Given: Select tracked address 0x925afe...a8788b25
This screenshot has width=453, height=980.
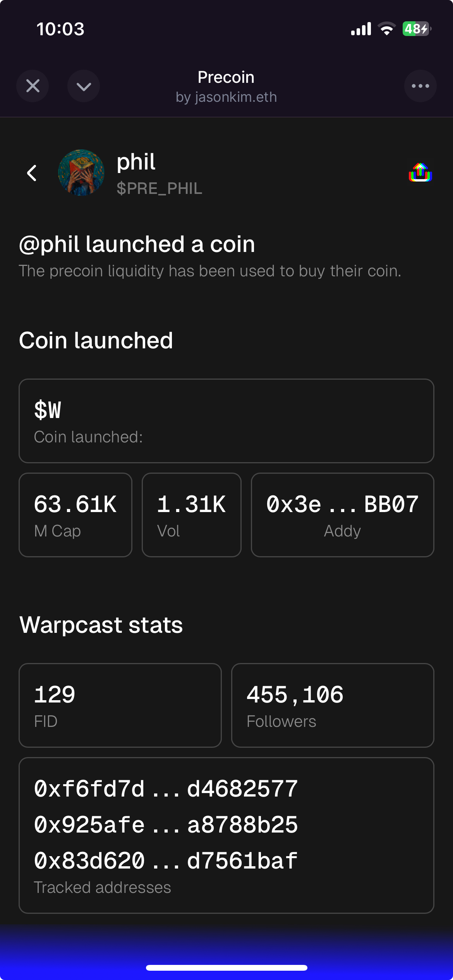Looking at the screenshot, I should coord(166,825).
